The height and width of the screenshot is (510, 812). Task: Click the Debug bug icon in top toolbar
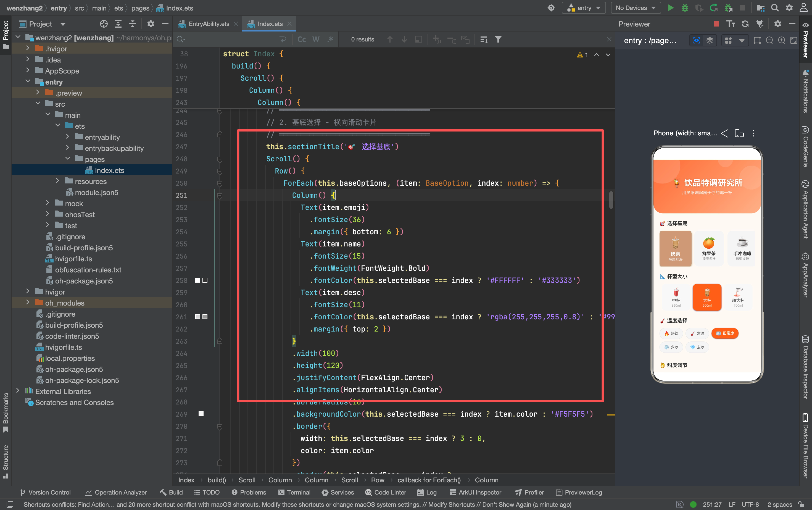pyautogui.click(x=684, y=8)
